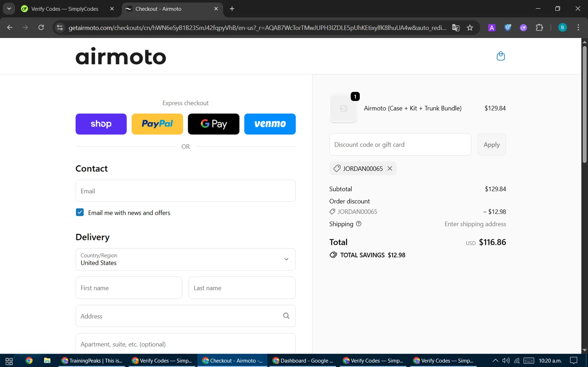588x367 pixels.
Task: Click the TOTAL SAVINGS $12.98 text
Action: (x=373, y=255)
